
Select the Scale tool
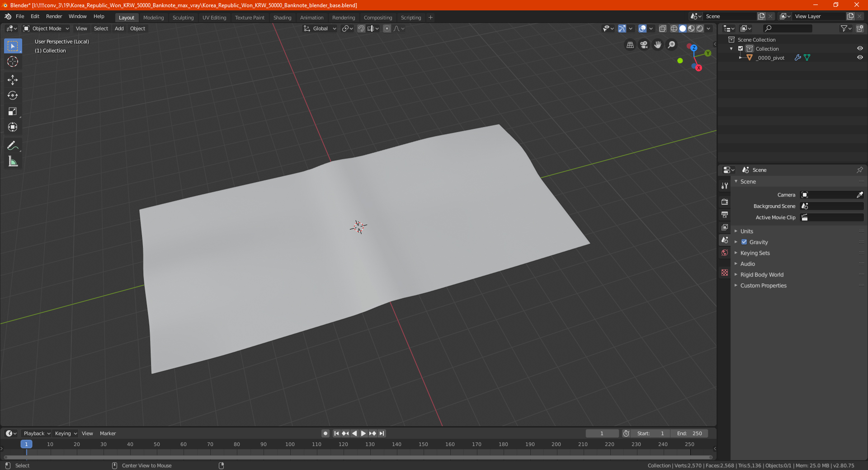(13, 112)
